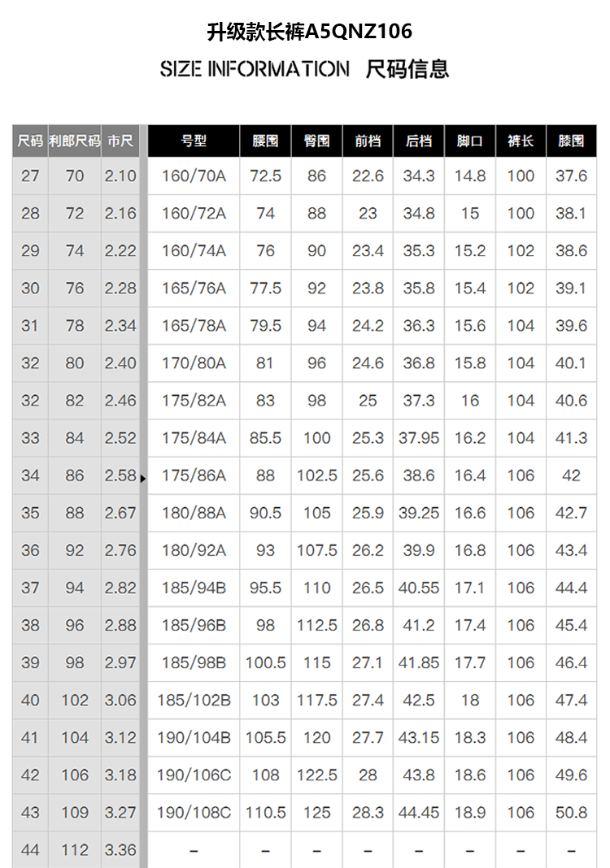Select the 号型 column header
The height and width of the screenshot is (868, 610).
pyautogui.click(x=194, y=141)
